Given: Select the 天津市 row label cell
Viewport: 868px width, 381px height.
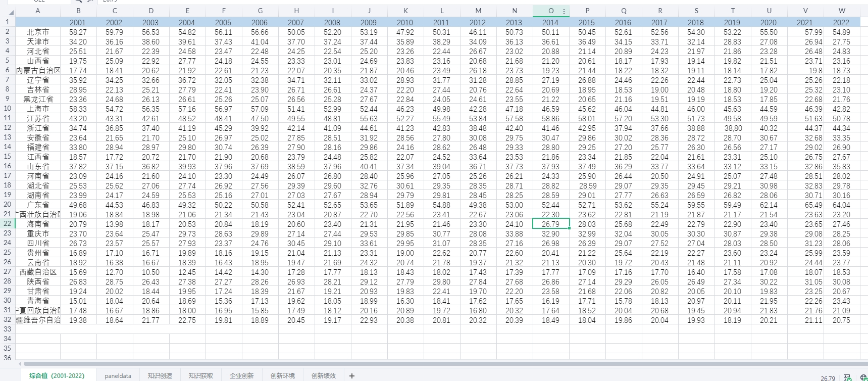Looking at the screenshot, I should tap(38, 41).
